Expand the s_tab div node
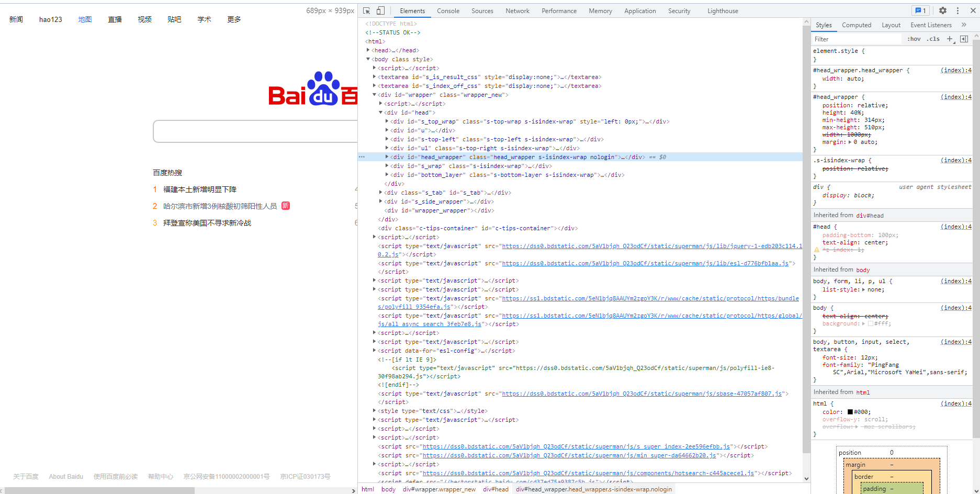The height and width of the screenshot is (494, 980). coord(381,193)
